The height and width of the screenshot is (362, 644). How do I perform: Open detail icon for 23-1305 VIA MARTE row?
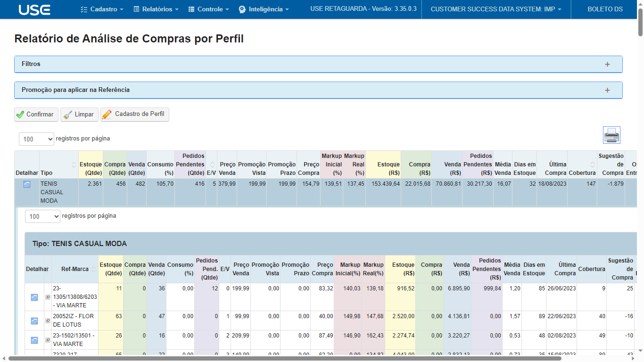[34, 297]
